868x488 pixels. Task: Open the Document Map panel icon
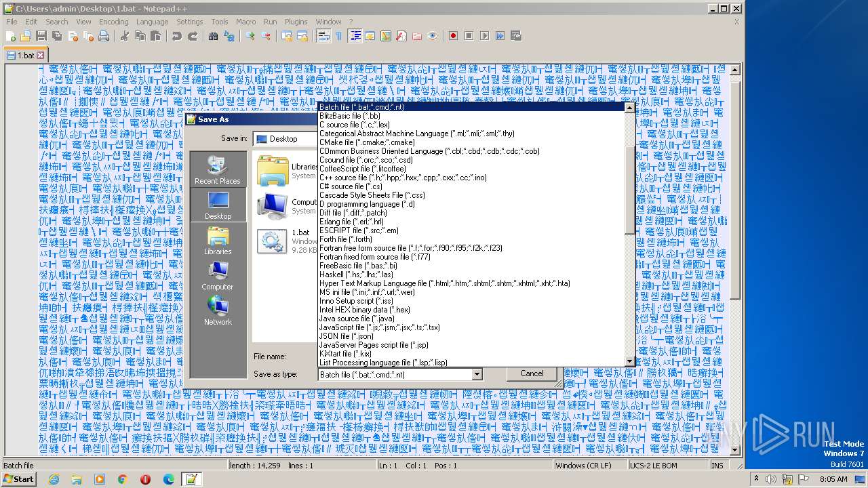point(386,36)
